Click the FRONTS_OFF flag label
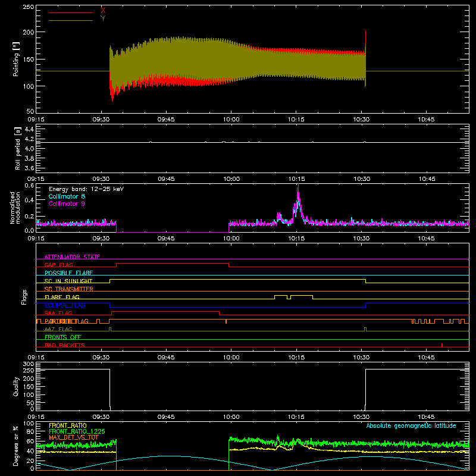 click(63, 337)
